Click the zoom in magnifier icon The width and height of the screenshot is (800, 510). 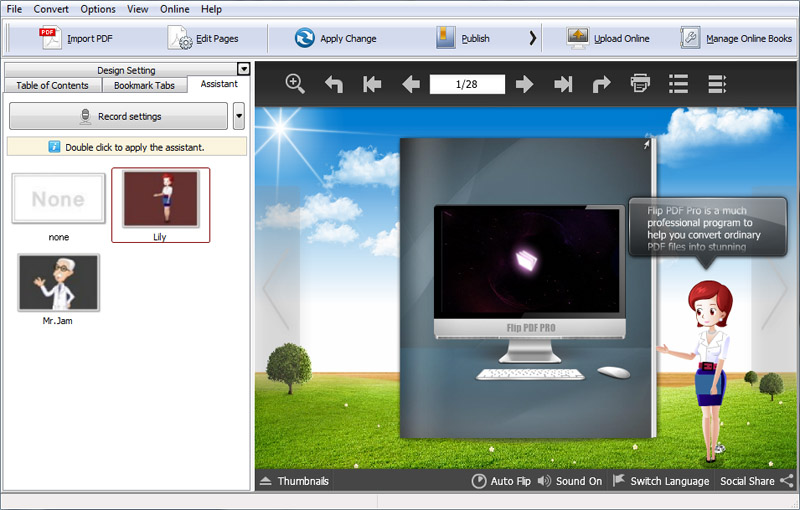(x=295, y=84)
